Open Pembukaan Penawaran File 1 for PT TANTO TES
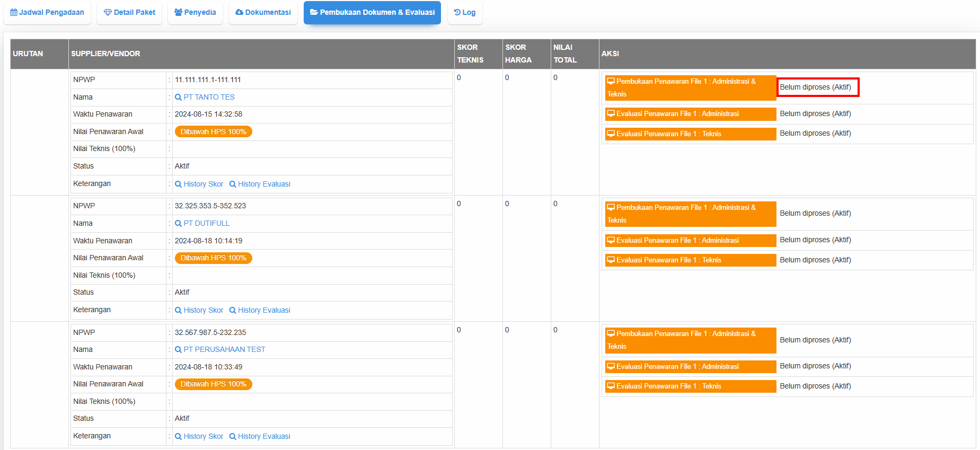This screenshot has height=450, width=980. [x=690, y=87]
